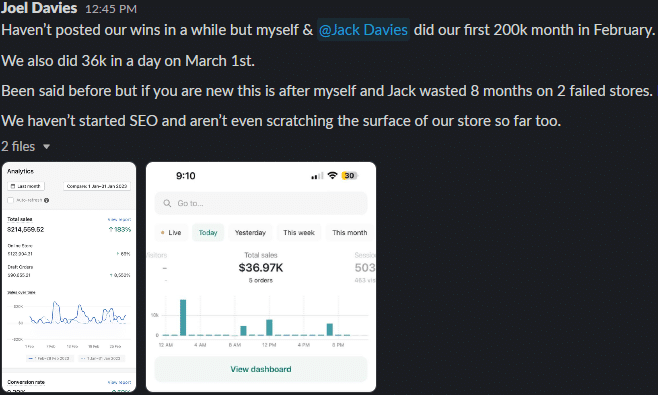Switch to the This week tab
The width and height of the screenshot is (658, 395).
click(299, 233)
